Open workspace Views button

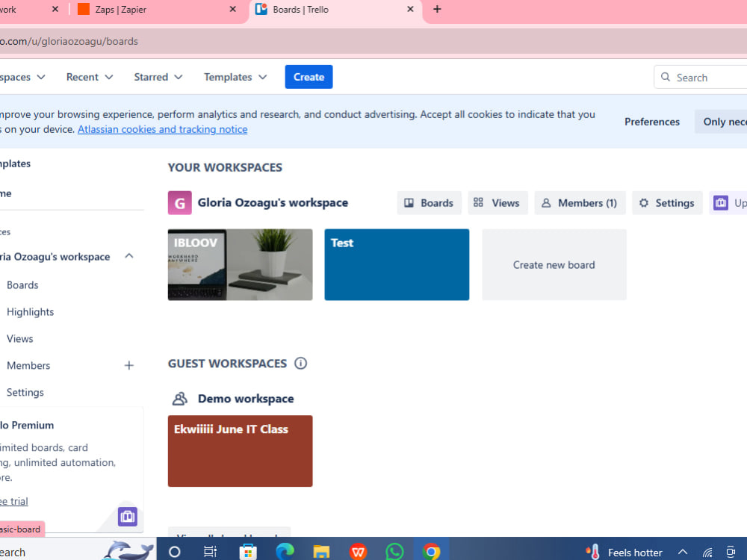[498, 203]
